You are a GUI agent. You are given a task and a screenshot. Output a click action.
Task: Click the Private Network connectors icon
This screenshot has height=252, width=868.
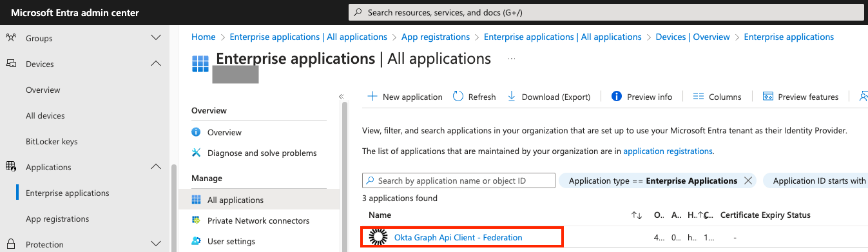197,220
